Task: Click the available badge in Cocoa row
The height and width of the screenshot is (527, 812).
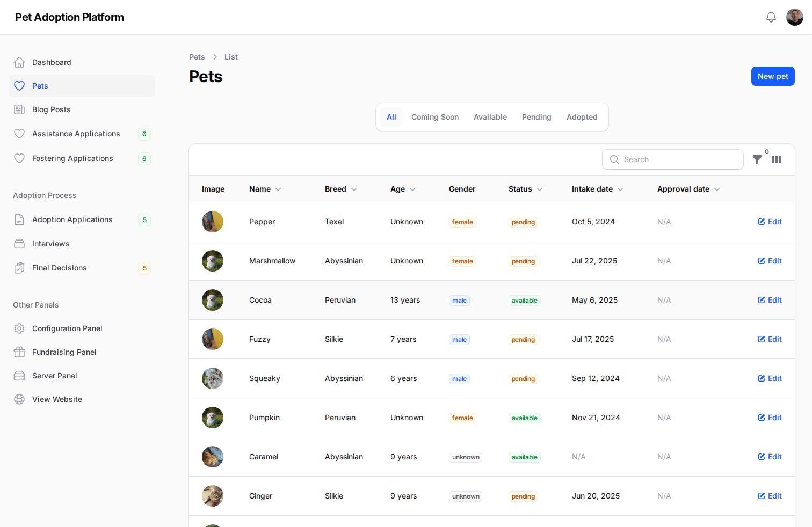Action: point(525,301)
